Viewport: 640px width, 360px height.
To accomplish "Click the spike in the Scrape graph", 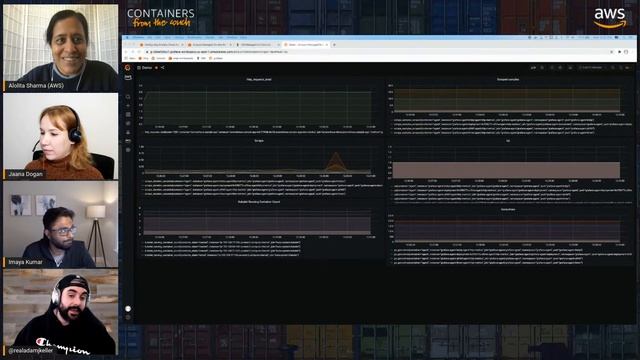I will 336,162.
